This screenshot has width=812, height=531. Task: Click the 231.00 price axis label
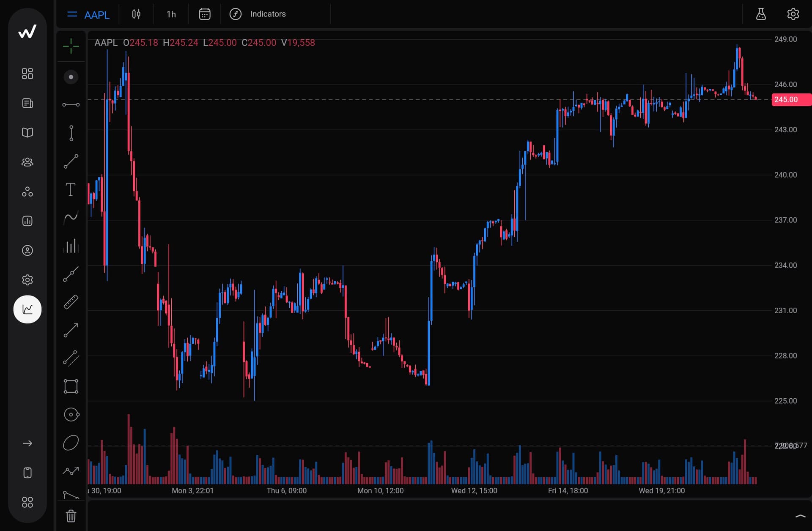click(x=785, y=311)
